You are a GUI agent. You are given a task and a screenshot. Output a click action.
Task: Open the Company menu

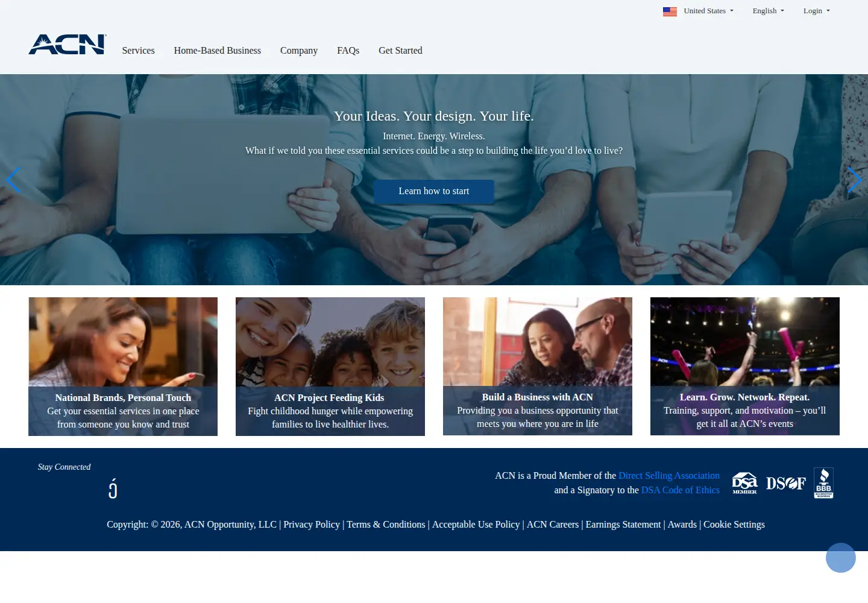[299, 51]
